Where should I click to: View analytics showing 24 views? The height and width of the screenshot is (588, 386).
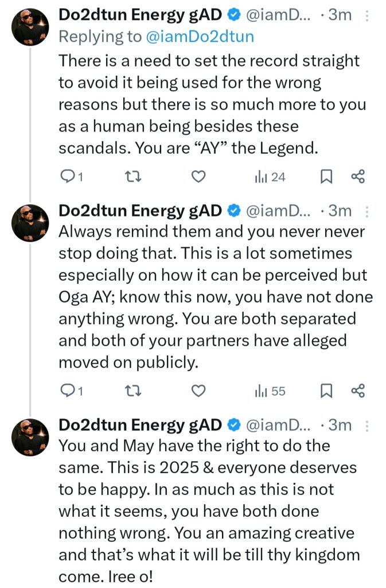click(x=270, y=177)
